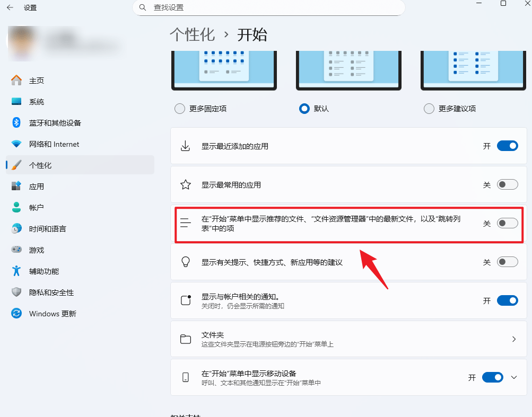Viewport: 532px width, 417px height.
Task: Turn off 显示最近添加的应用 toggle
Action: pyautogui.click(x=507, y=146)
